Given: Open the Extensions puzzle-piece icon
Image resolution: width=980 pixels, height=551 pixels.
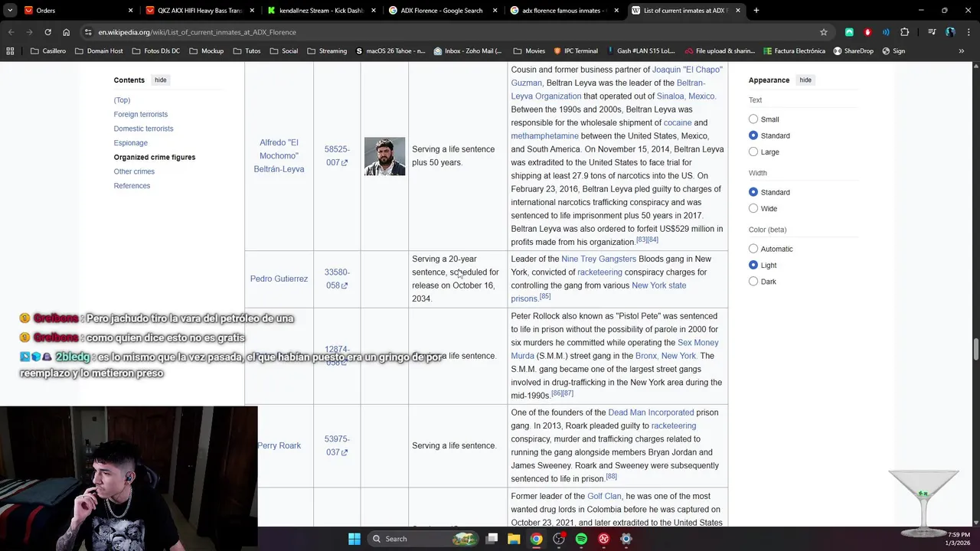Looking at the screenshot, I should click(x=905, y=32).
